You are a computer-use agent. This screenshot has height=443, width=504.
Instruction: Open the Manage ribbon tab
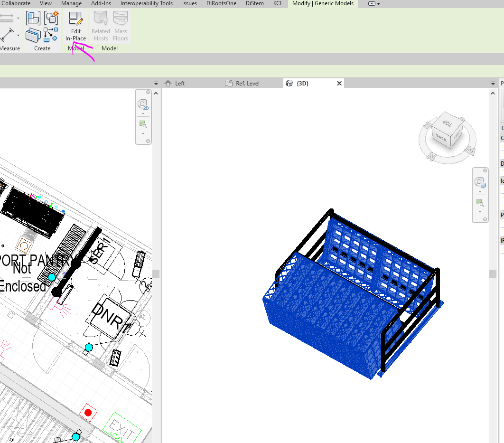[72, 3]
